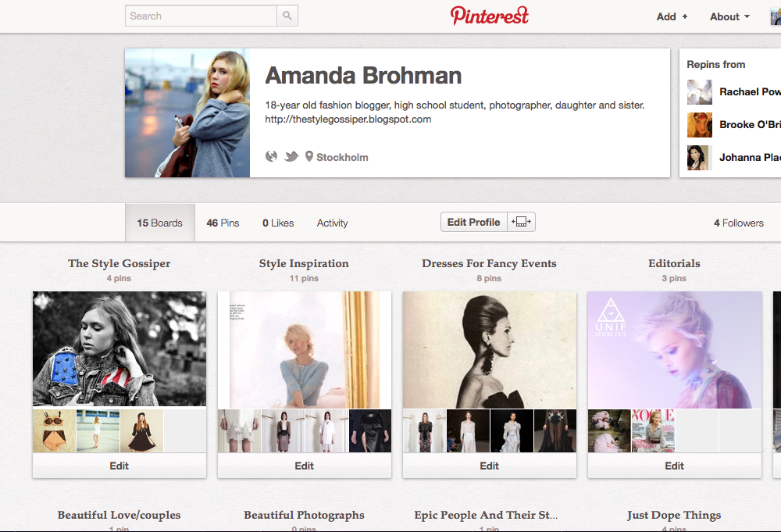Open the 0 Likes tab
Image resolution: width=781 pixels, height=532 pixels.
(x=278, y=223)
